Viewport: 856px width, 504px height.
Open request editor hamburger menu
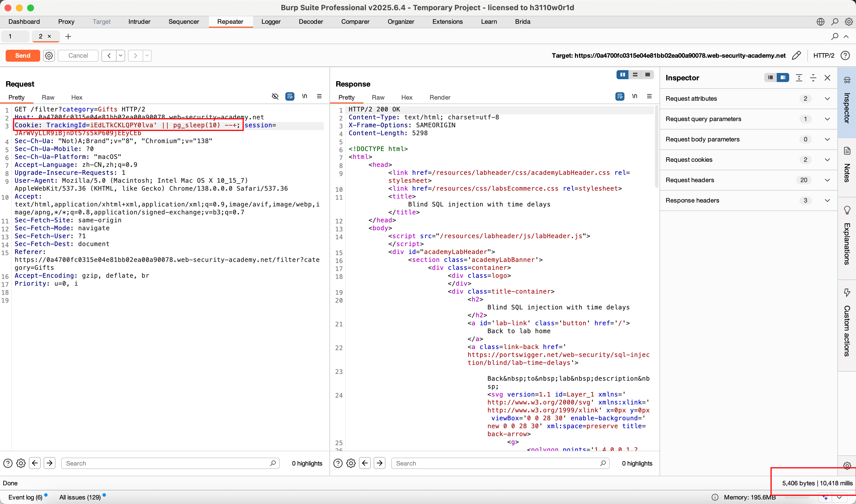tap(319, 96)
